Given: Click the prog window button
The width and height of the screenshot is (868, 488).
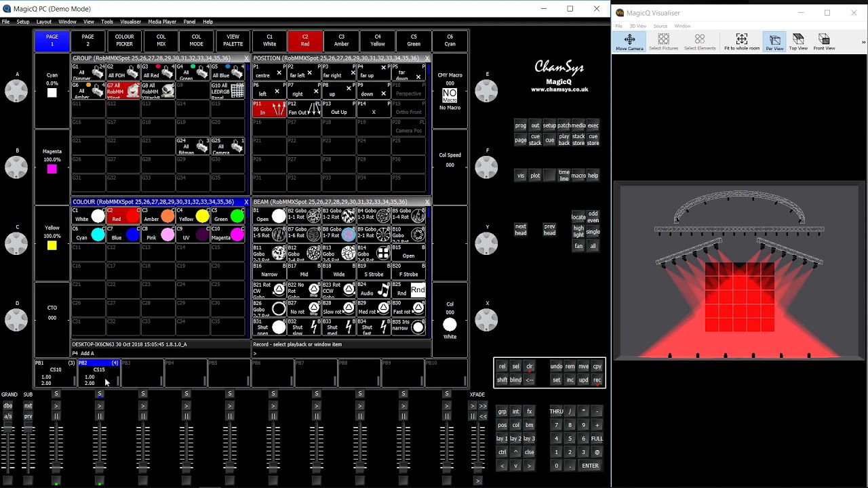Looking at the screenshot, I should tap(521, 125).
